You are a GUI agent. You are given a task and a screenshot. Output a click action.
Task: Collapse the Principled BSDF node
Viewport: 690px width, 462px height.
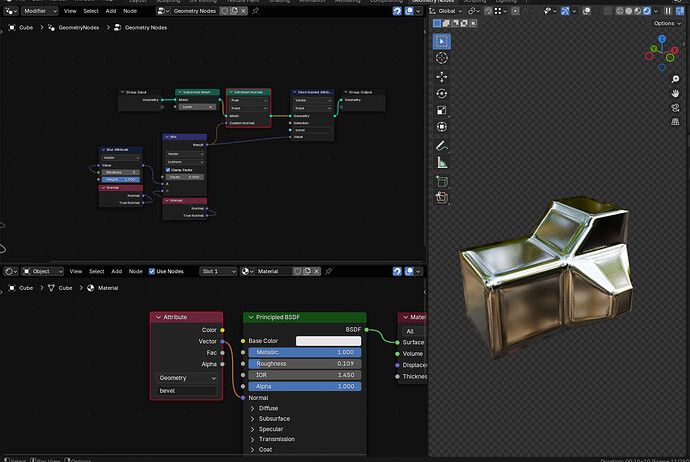coord(251,317)
